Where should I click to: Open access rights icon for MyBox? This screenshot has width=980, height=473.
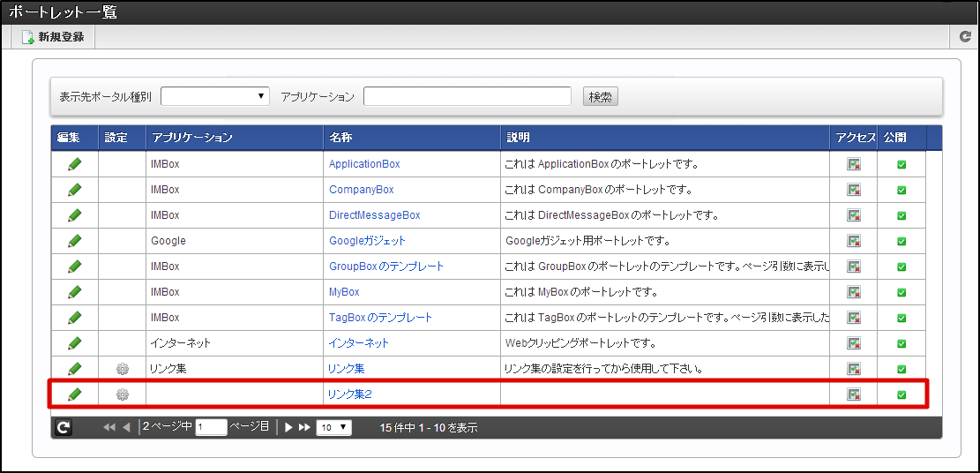(854, 292)
